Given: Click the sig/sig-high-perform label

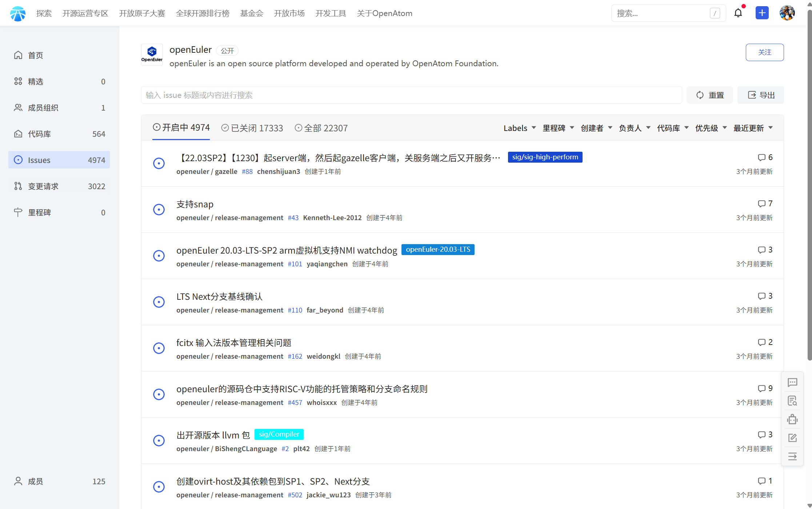Looking at the screenshot, I should coord(545,157).
